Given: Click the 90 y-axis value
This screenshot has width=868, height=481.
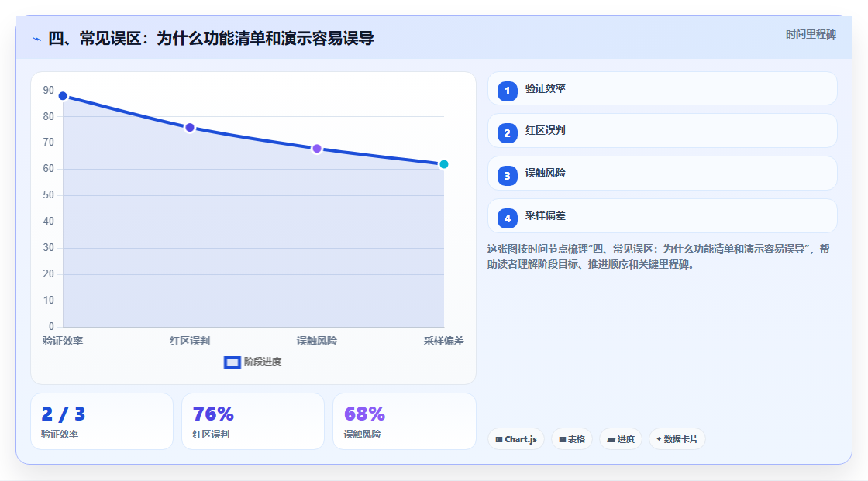Looking at the screenshot, I should [x=49, y=90].
